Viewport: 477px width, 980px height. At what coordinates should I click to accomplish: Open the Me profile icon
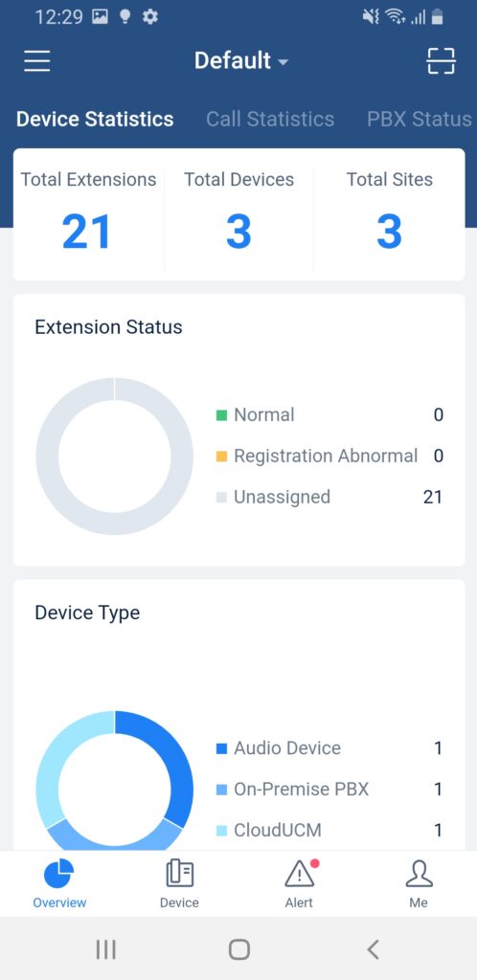point(419,873)
